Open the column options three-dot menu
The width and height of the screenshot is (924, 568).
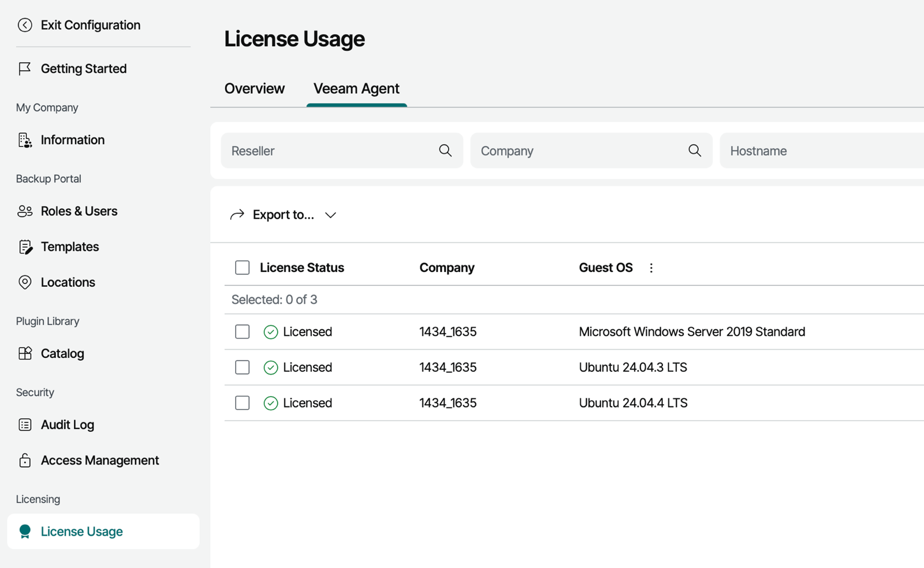(x=651, y=268)
